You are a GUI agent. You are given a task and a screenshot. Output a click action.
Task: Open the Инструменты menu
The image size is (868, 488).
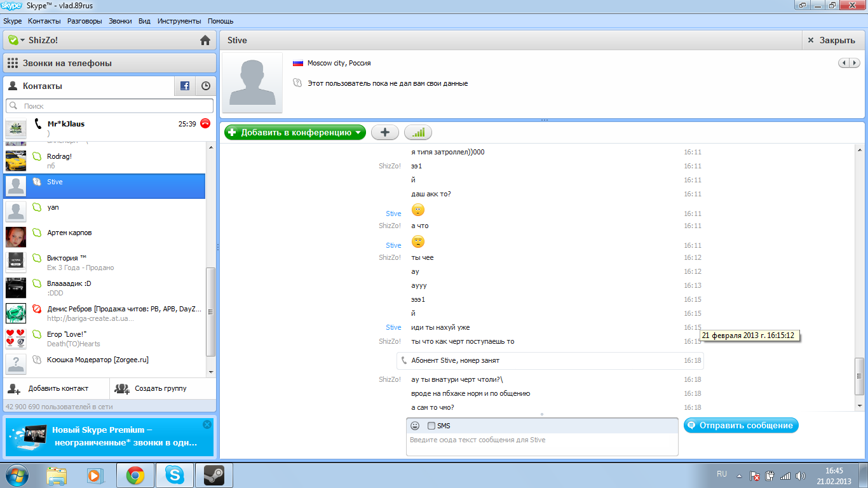(179, 21)
